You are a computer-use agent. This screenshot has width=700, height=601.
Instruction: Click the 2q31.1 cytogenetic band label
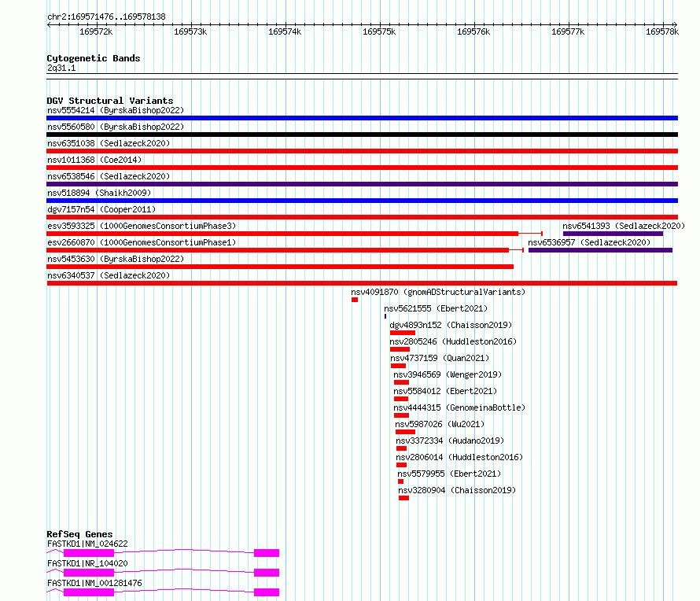pos(61,68)
